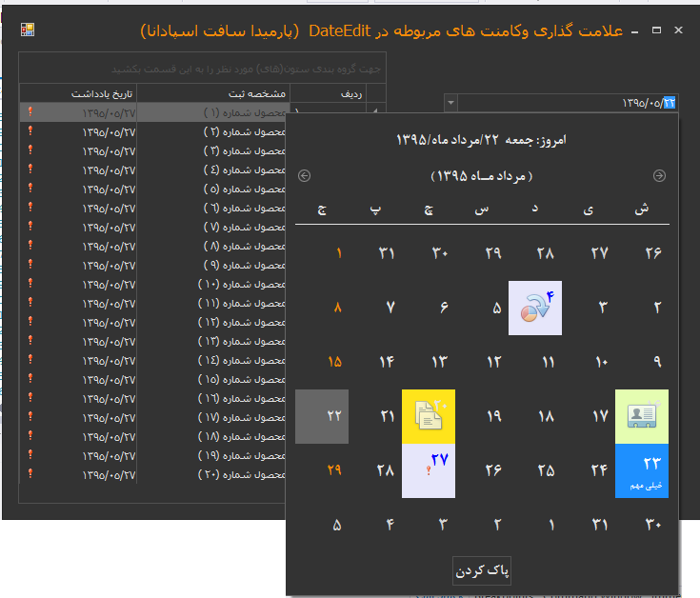Viewport: 700px width, 598px height.
Task: Click the today date label at calendar top
Action: pyautogui.click(x=481, y=140)
